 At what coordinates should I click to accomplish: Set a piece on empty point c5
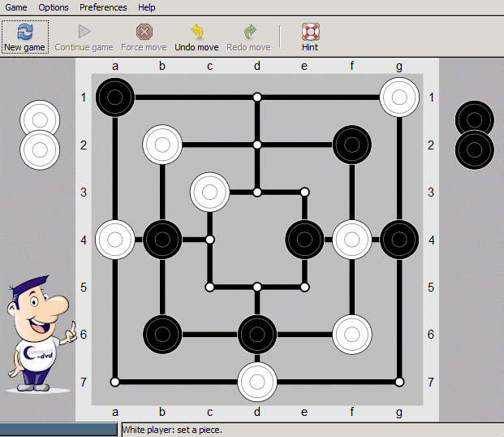click(x=210, y=287)
